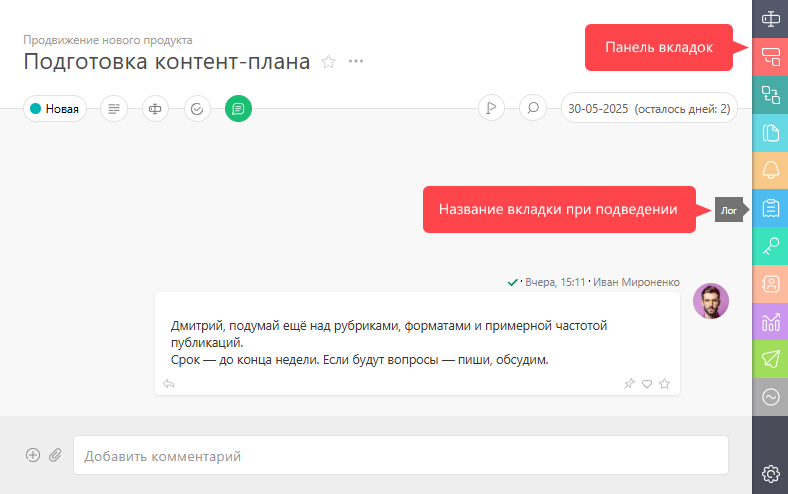Viewport: 788px width, 494px height.
Task: Pin the comment with the pin icon
Action: 629,384
